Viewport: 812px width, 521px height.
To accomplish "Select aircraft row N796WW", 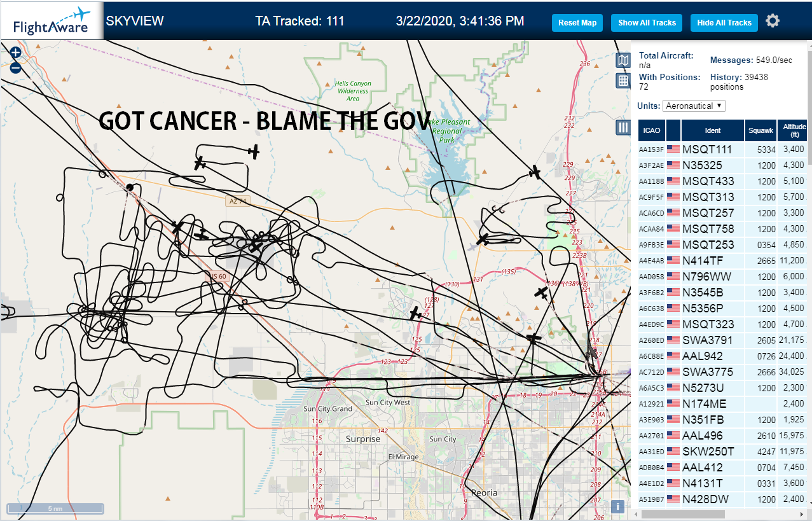I will pos(723,277).
